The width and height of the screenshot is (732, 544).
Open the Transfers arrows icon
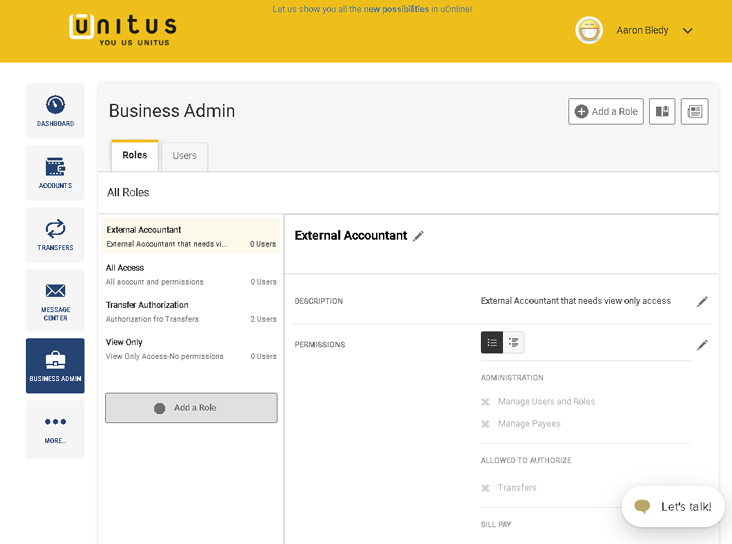point(55,229)
